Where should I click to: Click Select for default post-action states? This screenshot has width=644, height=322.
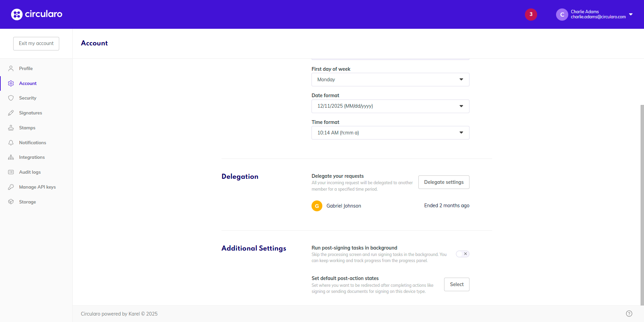456,284
